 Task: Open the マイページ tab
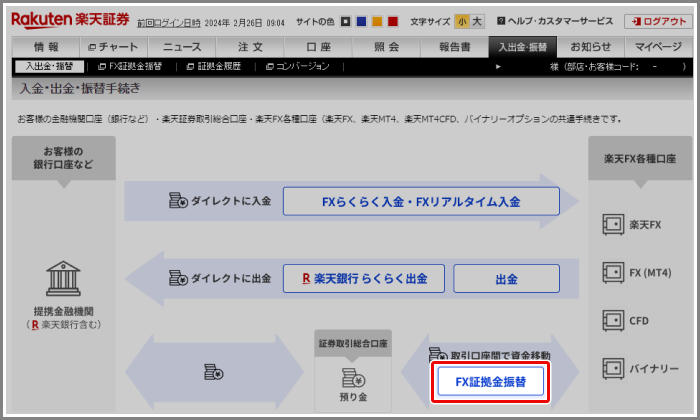tap(658, 47)
